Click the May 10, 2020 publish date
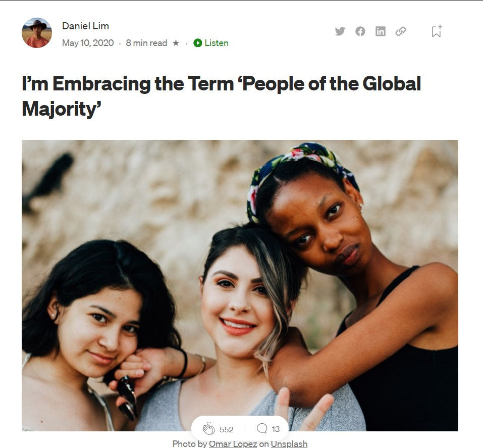 click(x=88, y=43)
